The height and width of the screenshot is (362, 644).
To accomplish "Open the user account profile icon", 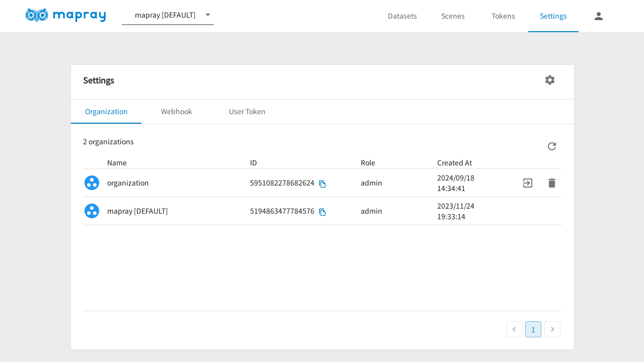I will tap(598, 16).
